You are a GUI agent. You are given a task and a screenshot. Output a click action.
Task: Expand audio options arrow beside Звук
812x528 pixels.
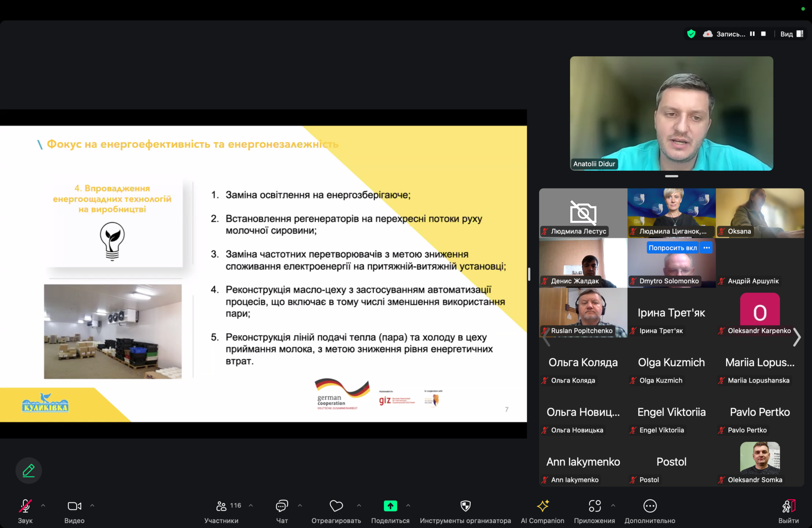click(x=43, y=506)
